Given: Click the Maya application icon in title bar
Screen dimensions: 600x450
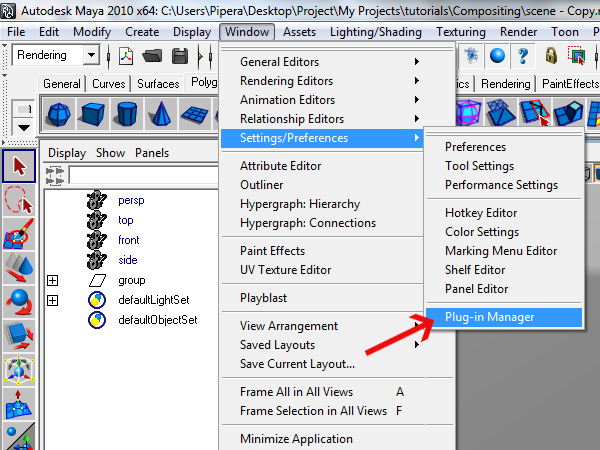Looking at the screenshot, I should tap(8, 11).
